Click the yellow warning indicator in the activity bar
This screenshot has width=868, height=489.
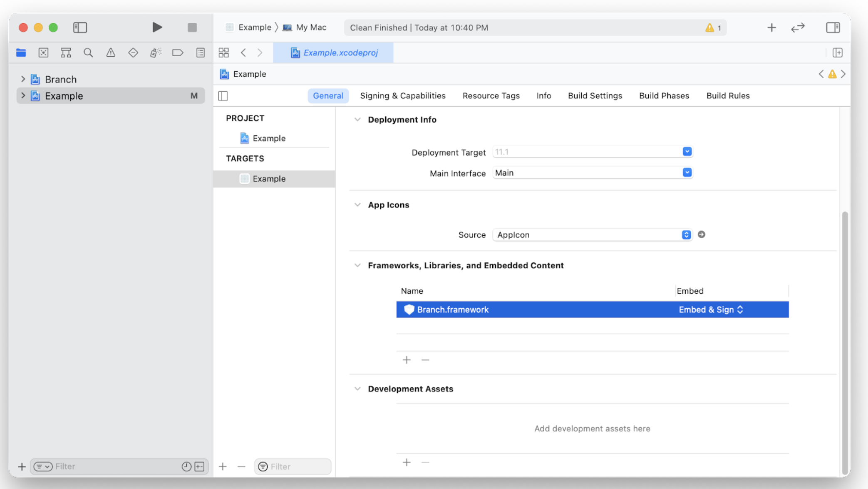pos(713,28)
